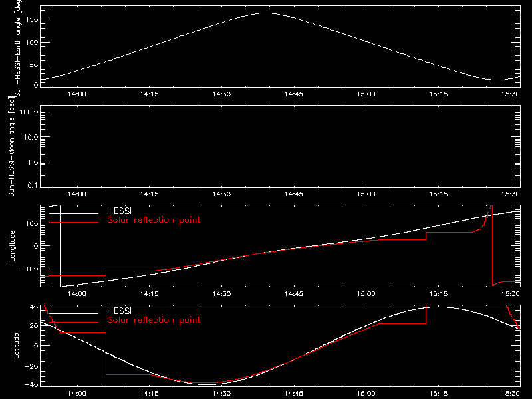Click the Sun-HESSI-Moon angle axis title
The width and height of the screenshot is (532, 399).
point(11,146)
